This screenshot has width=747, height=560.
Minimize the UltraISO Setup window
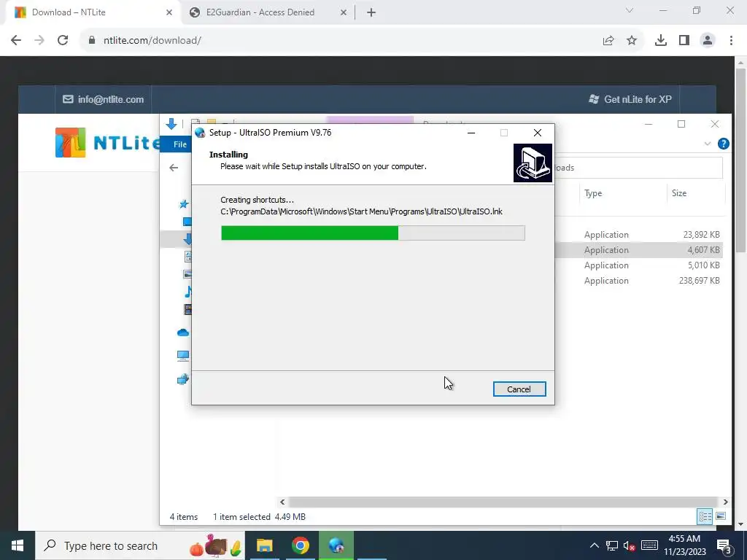coord(471,133)
